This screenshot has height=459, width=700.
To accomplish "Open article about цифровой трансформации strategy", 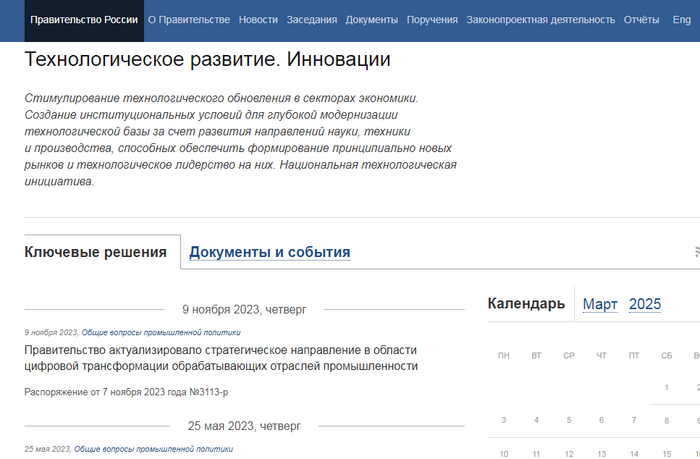I will 220,358.
